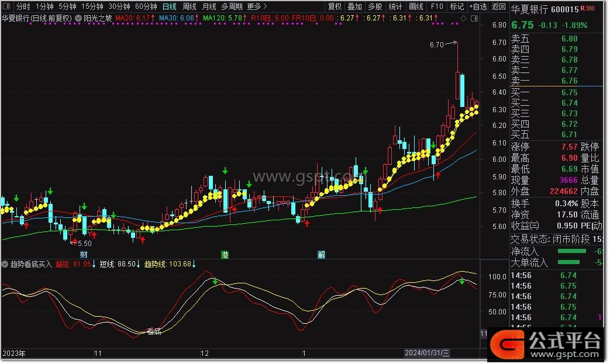This screenshot has height=364, width=610.
Task: Click the 标记 mark button
Action: (457, 6)
